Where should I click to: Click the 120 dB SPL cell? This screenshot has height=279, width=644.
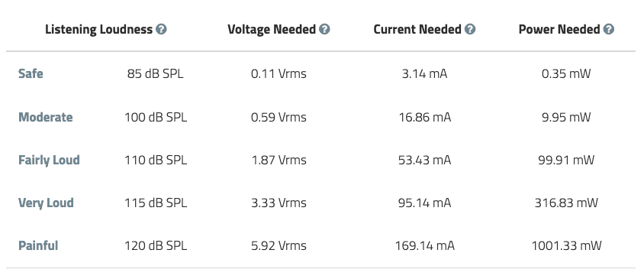156,245
